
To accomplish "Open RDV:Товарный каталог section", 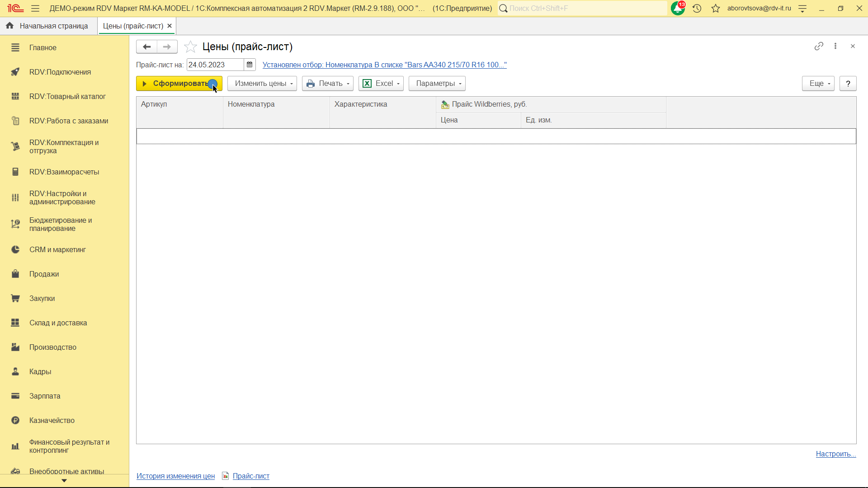I will (x=67, y=96).
